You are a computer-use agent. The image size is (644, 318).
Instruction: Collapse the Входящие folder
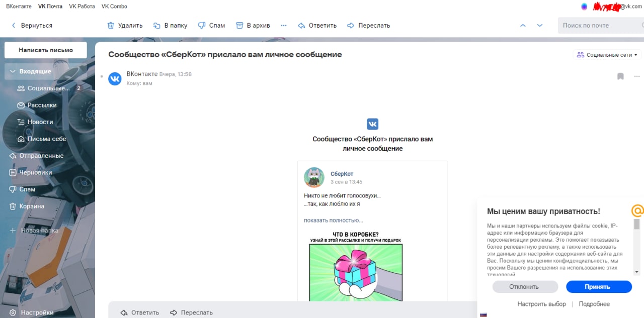click(x=13, y=71)
